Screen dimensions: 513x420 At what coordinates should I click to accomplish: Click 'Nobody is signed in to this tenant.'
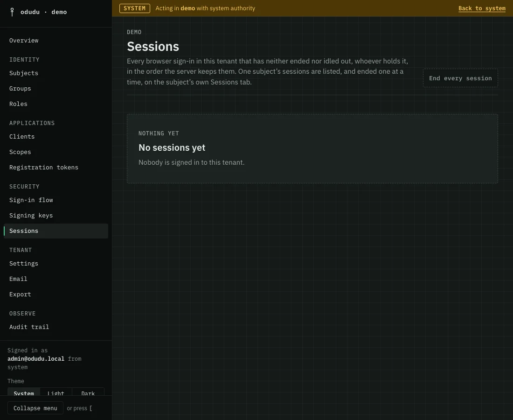pos(191,163)
